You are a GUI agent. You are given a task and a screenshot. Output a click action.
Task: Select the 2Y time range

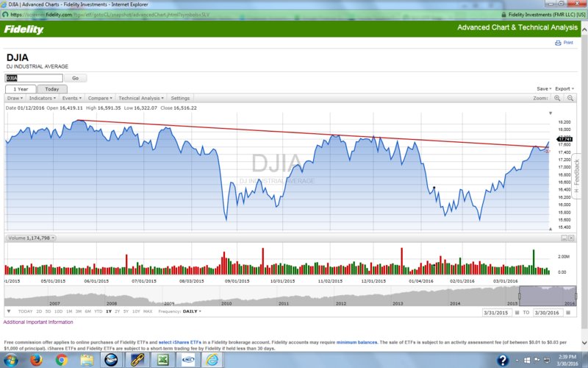click(x=118, y=311)
